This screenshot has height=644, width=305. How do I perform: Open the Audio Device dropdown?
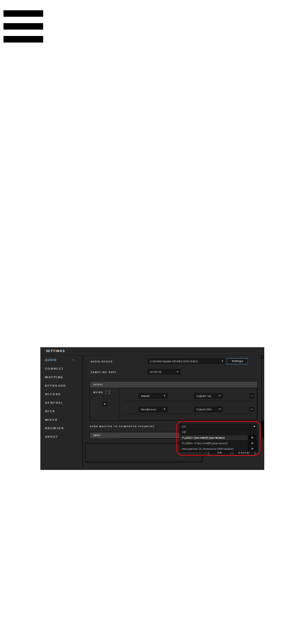(186, 361)
